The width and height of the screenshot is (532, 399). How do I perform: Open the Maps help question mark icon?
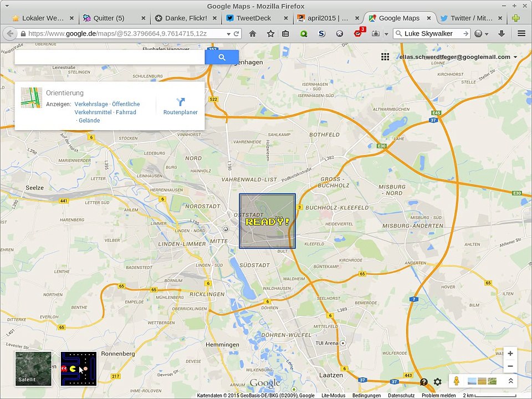coord(424,382)
